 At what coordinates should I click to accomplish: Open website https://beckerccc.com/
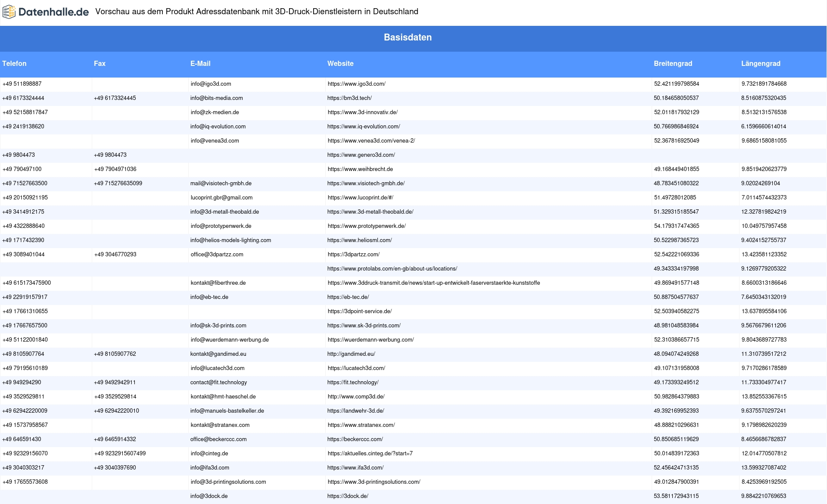click(x=355, y=439)
